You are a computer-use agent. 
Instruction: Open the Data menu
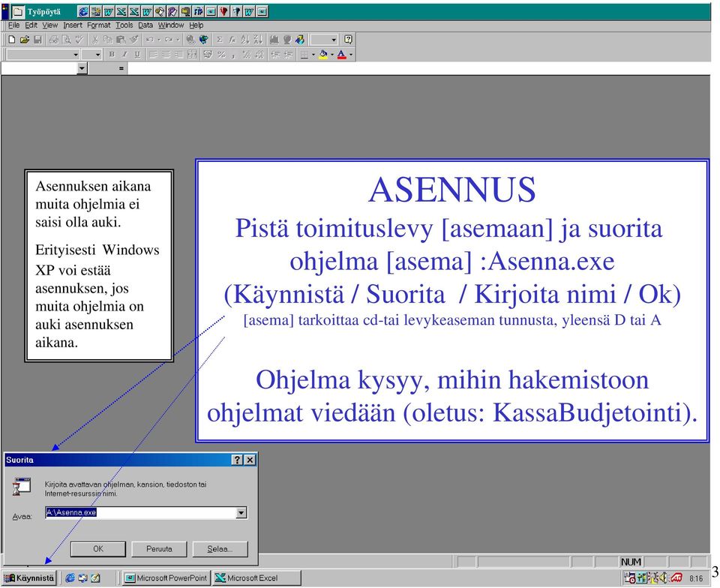(x=145, y=25)
